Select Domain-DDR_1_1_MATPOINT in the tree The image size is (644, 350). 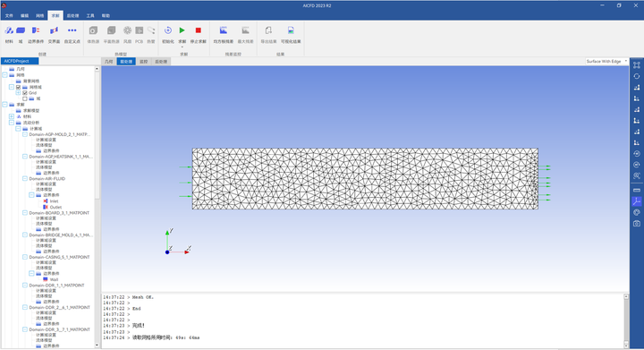[56, 285]
